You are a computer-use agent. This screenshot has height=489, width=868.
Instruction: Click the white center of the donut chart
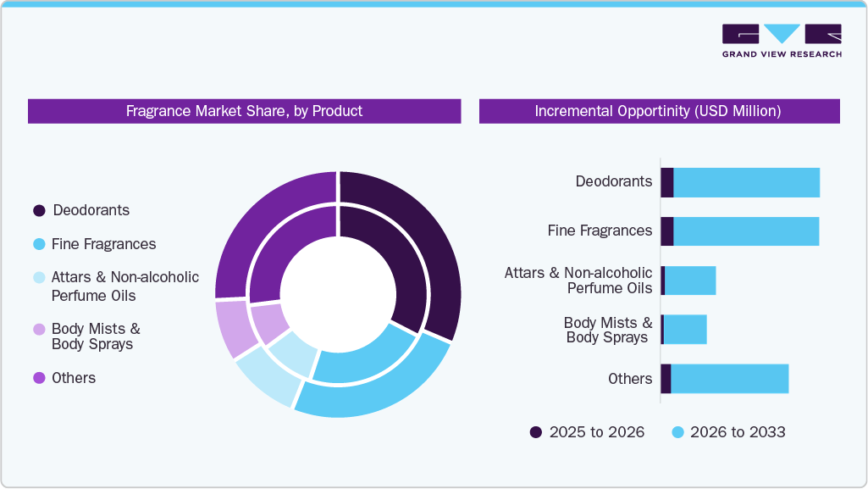pos(339,295)
